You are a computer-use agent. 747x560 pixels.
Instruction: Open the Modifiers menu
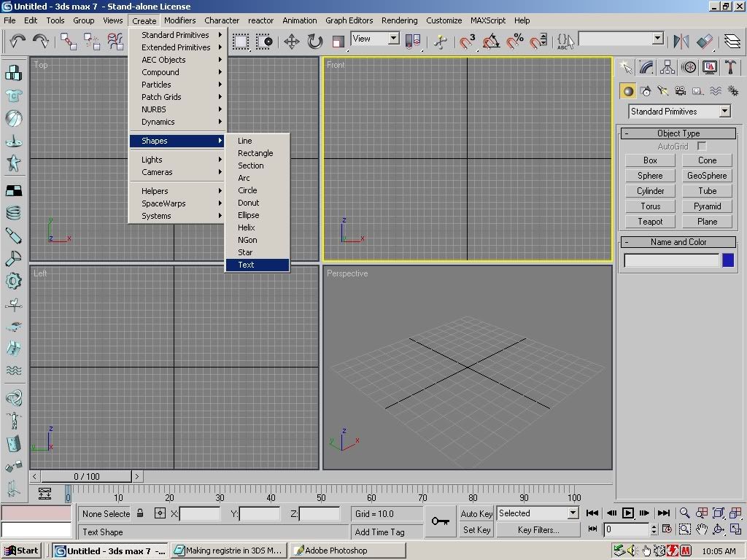pos(179,20)
